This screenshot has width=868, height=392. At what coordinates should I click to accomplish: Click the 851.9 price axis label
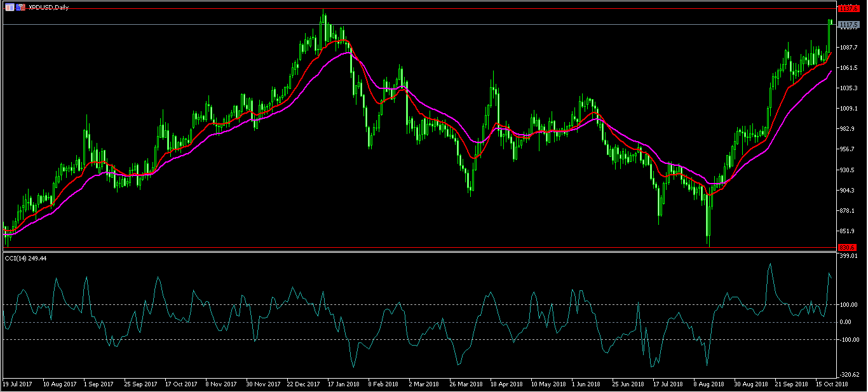click(847, 231)
